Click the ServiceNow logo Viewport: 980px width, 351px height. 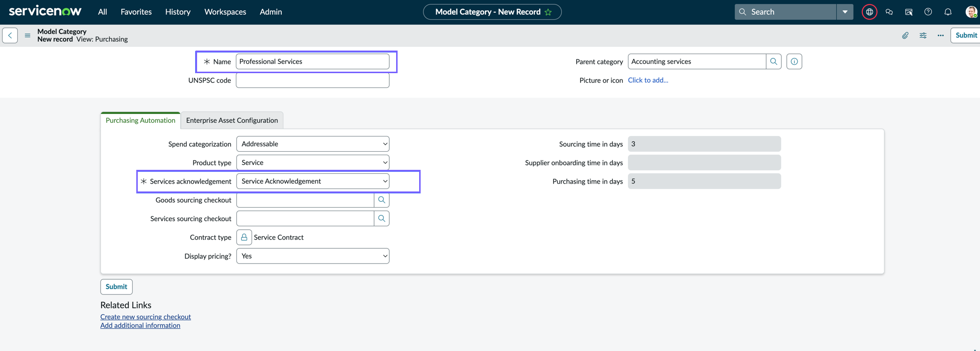click(x=45, y=11)
